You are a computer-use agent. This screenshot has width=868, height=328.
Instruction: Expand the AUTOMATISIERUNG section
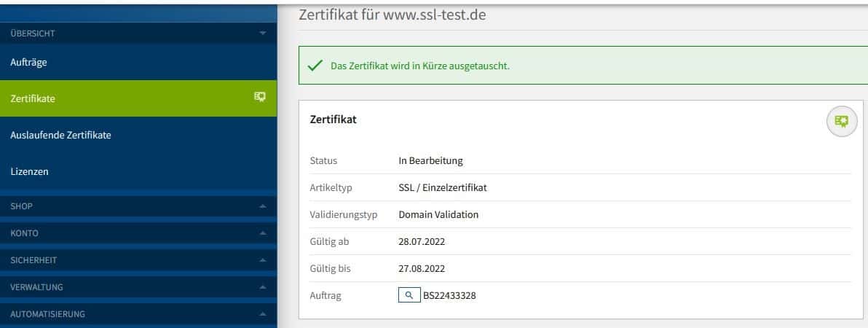[x=262, y=314]
